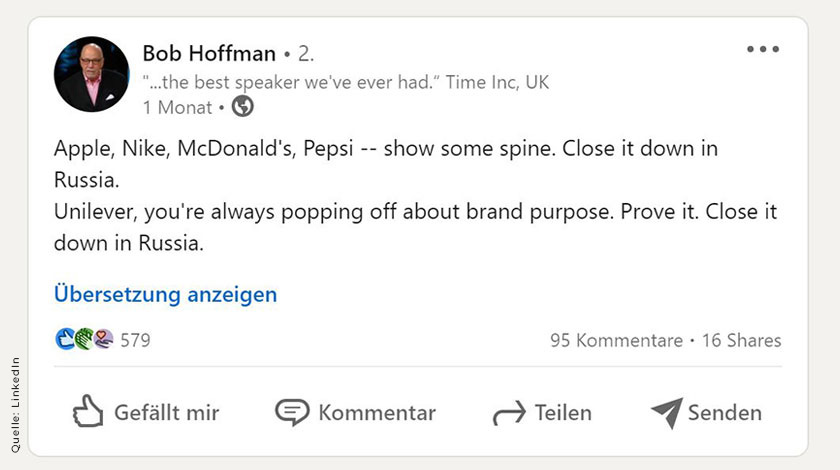The width and height of the screenshot is (840, 470).
Task: Click the green applause reaction icon
Action: point(84,339)
